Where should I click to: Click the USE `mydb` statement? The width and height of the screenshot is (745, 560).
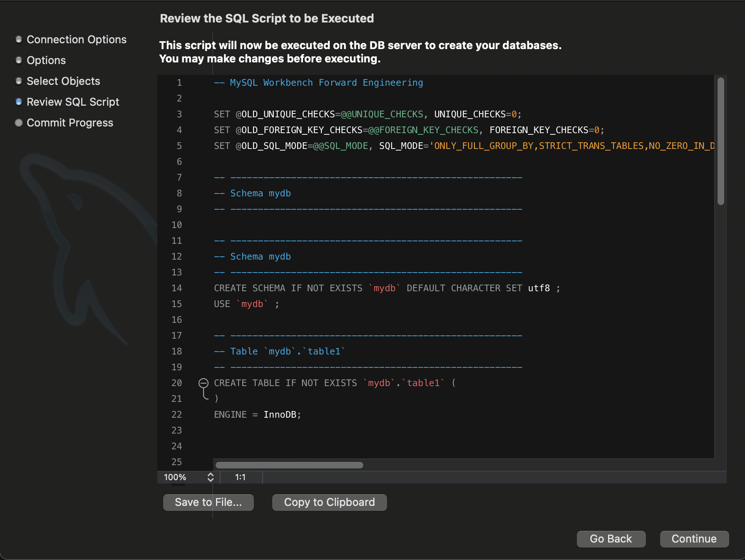246,304
